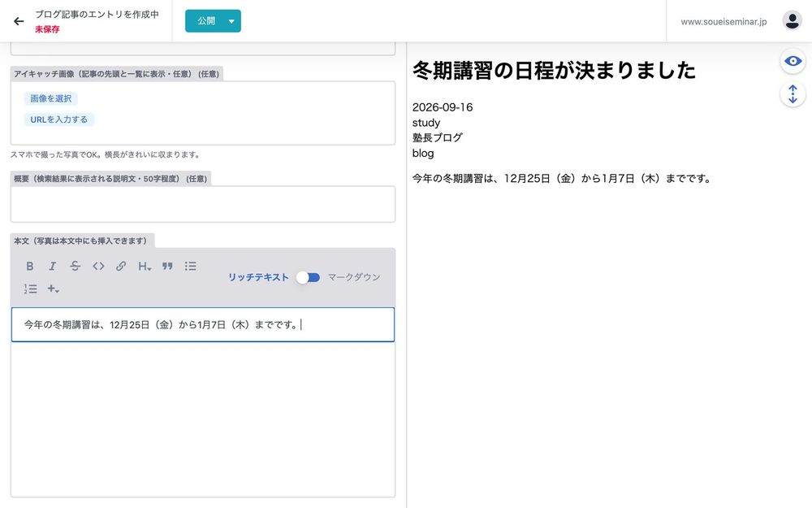Image resolution: width=812 pixels, height=508 pixels.
Task: Go back with the left arrow icon
Action: (19, 21)
